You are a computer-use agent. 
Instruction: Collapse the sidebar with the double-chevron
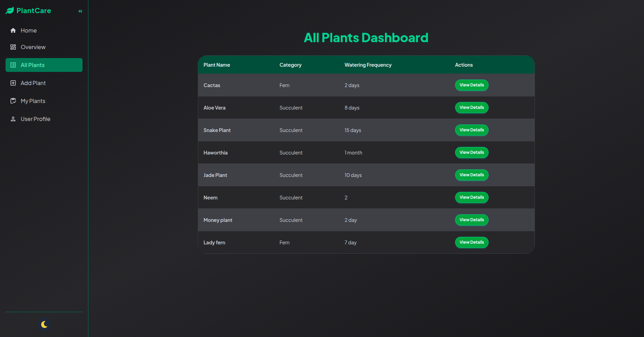pyautogui.click(x=80, y=11)
